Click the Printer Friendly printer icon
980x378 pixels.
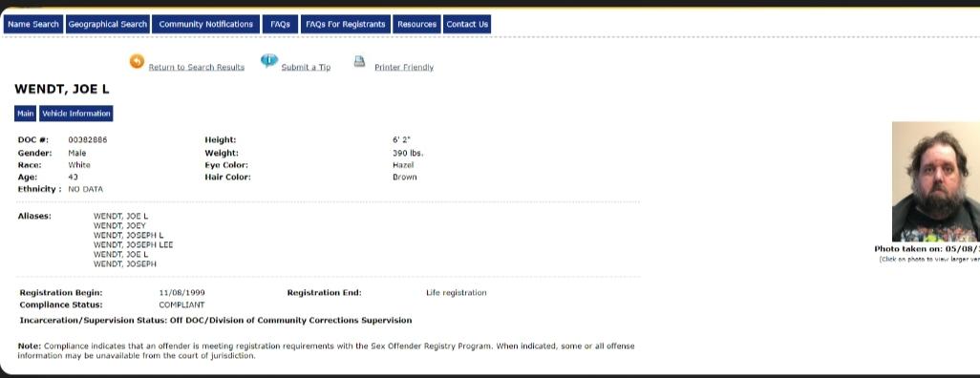(x=359, y=61)
